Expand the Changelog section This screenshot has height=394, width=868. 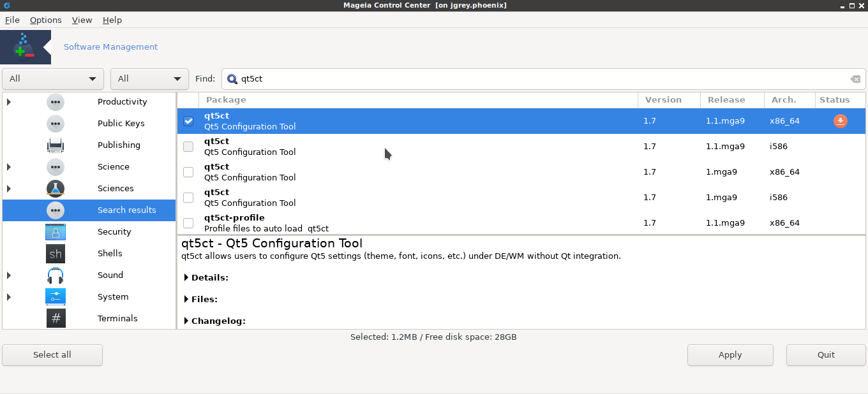[186, 321]
